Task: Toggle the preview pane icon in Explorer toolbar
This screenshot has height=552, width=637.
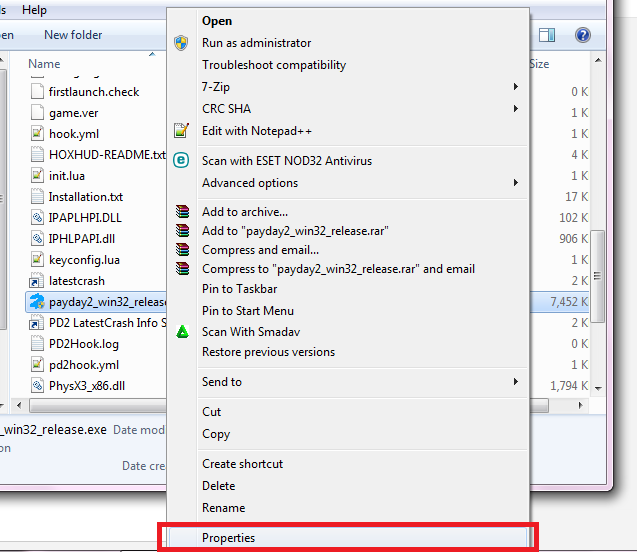Action: pos(547,35)
